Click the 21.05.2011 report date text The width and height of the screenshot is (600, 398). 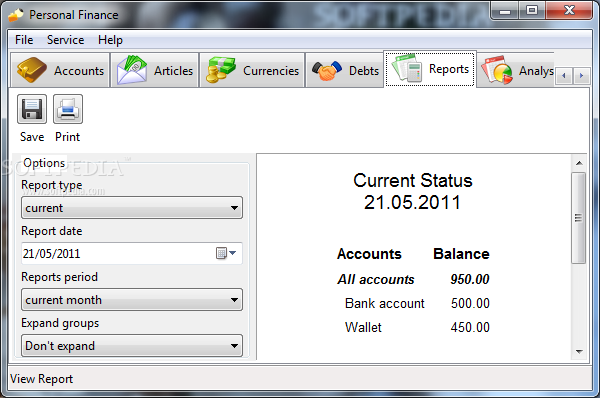point(412,202)
